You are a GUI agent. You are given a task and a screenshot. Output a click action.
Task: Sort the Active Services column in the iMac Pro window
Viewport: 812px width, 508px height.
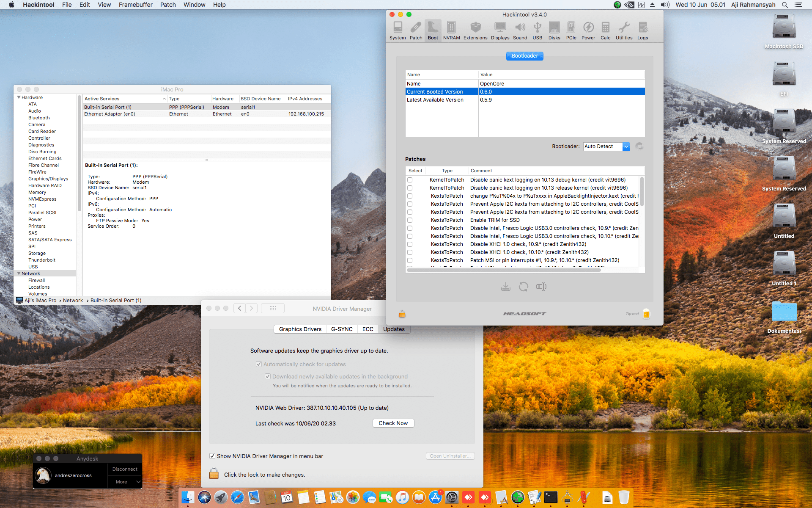coord(125,99)
